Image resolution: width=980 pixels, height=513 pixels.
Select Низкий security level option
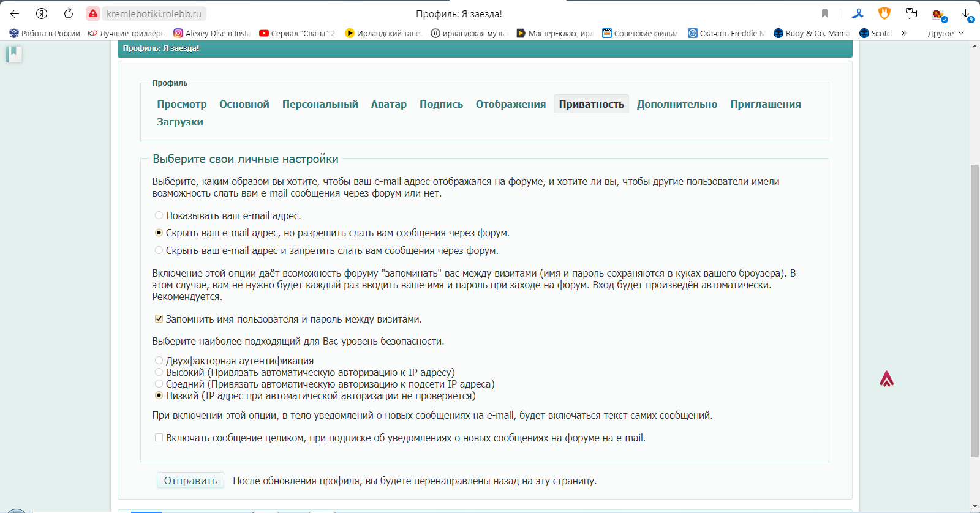click(x=159, y=395)
